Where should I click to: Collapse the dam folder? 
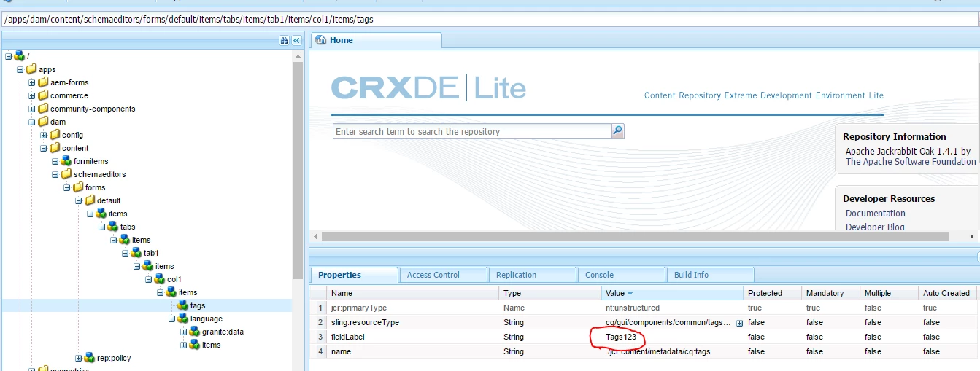32,122
